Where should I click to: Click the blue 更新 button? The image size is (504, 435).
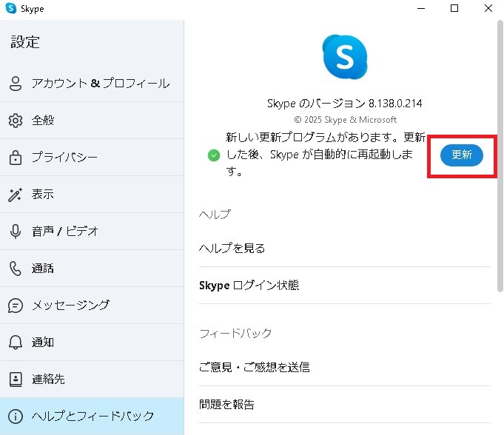click(x=462, y=155)
